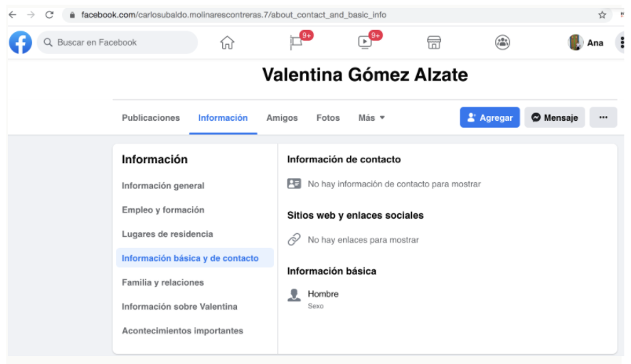
Task: Open the Marketplace storefront icon
Action: (434, 42)
